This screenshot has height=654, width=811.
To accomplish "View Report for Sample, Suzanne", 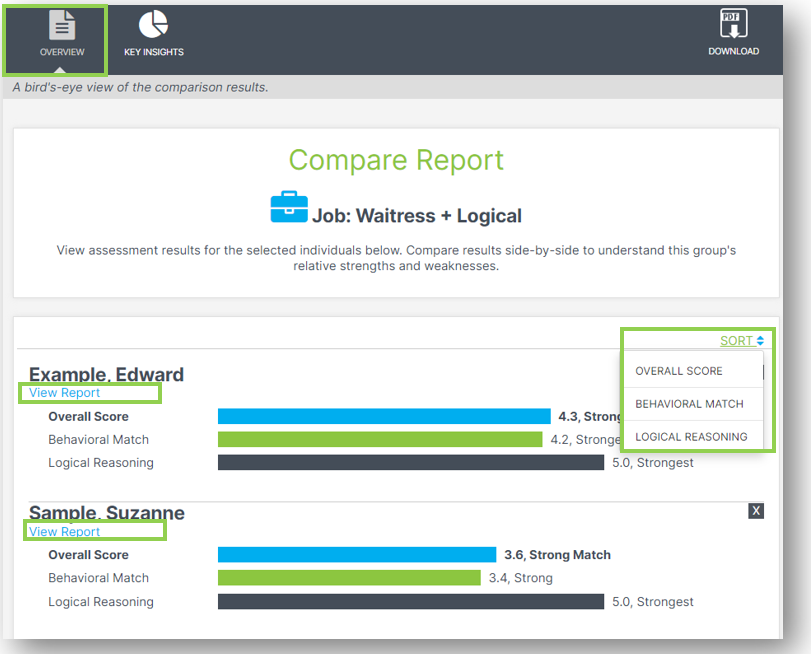I will (x=65, y=531).
